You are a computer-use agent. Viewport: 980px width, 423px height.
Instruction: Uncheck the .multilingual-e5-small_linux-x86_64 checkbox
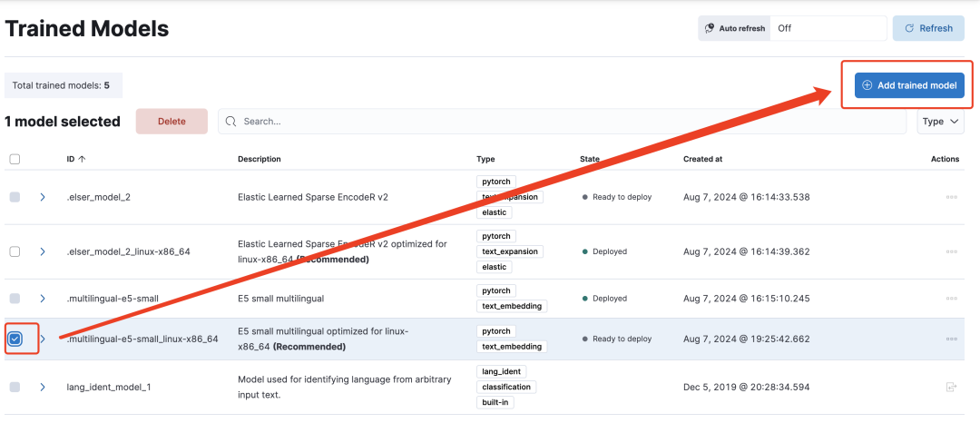click(x=15, y=339)
